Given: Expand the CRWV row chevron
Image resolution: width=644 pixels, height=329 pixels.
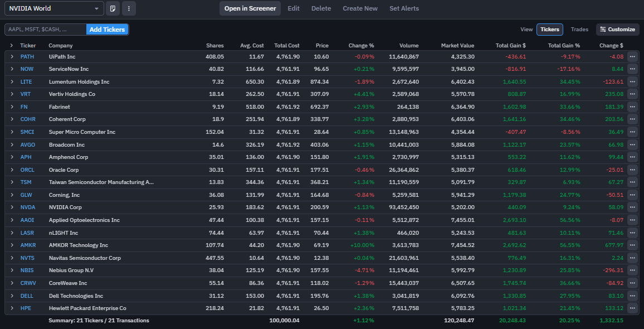Looking at the screenshot, I should 11,283.
